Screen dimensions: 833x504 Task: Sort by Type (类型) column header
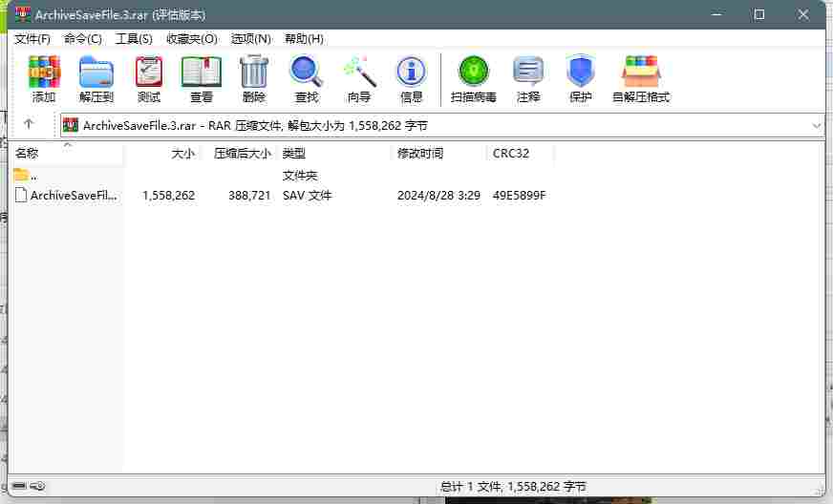click(334, 154)
